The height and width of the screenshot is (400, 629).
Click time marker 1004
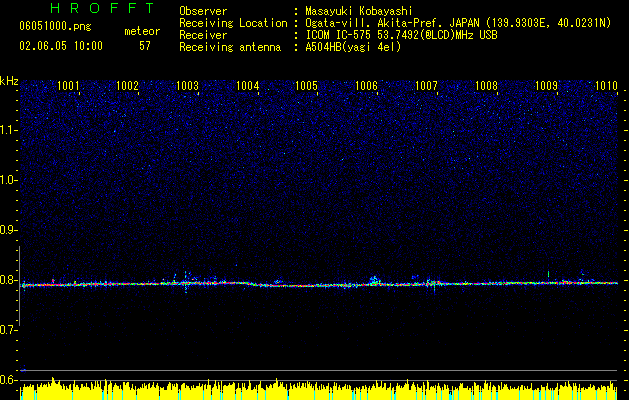click(248, 86)
